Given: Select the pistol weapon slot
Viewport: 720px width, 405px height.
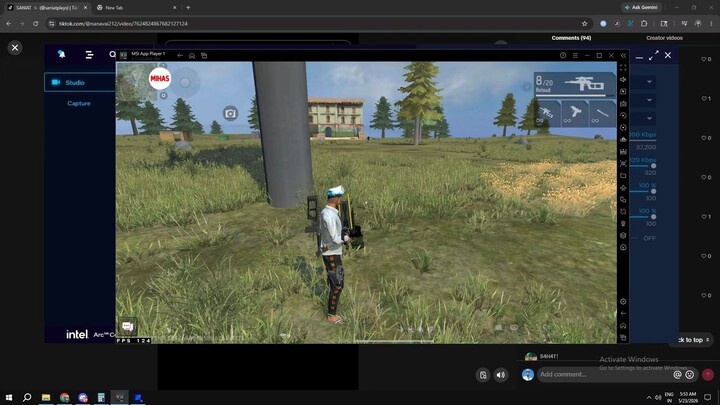Looking at the screenshot, I should pos(574,113).
